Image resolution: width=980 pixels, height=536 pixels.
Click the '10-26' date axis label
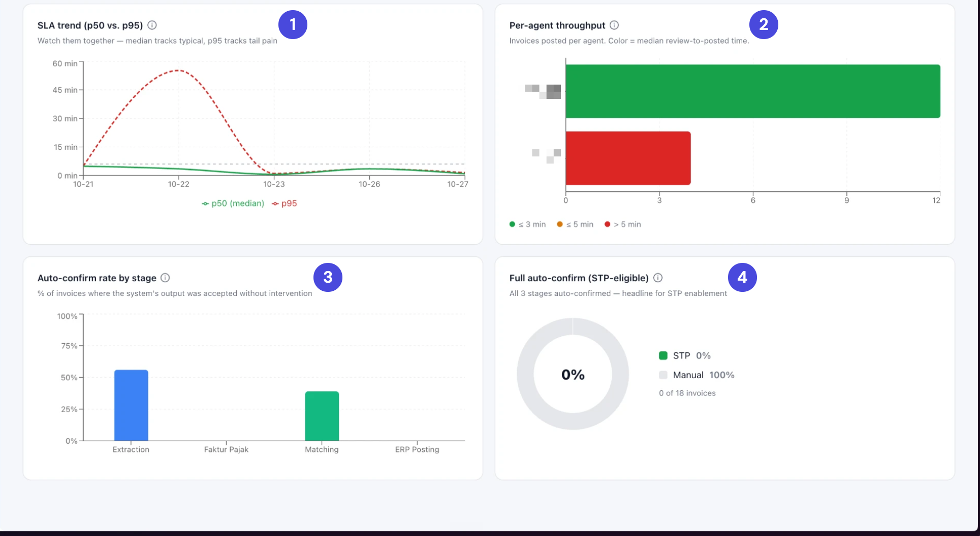(x=369, y=184)
